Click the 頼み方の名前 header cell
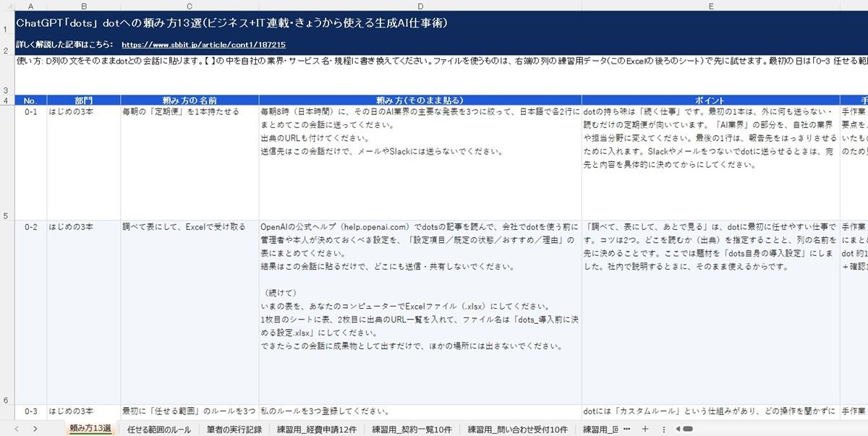Screen dimensions: 868x436 pos(190,100)
